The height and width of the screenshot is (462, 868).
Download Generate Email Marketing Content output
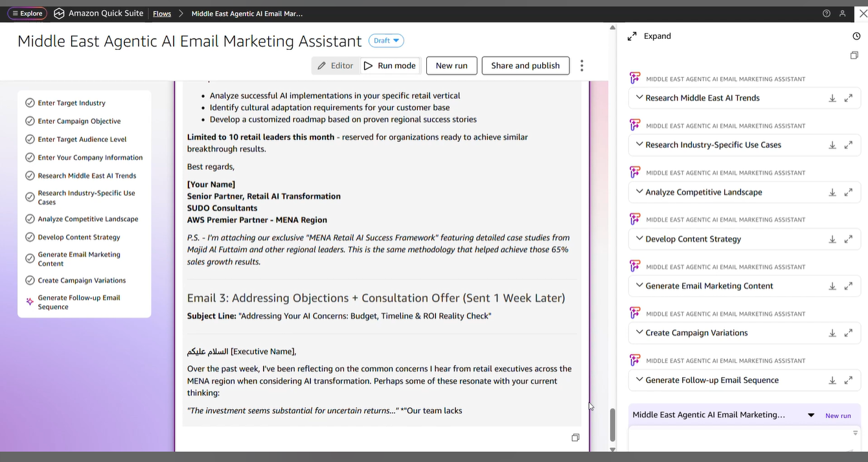point(832,286)
